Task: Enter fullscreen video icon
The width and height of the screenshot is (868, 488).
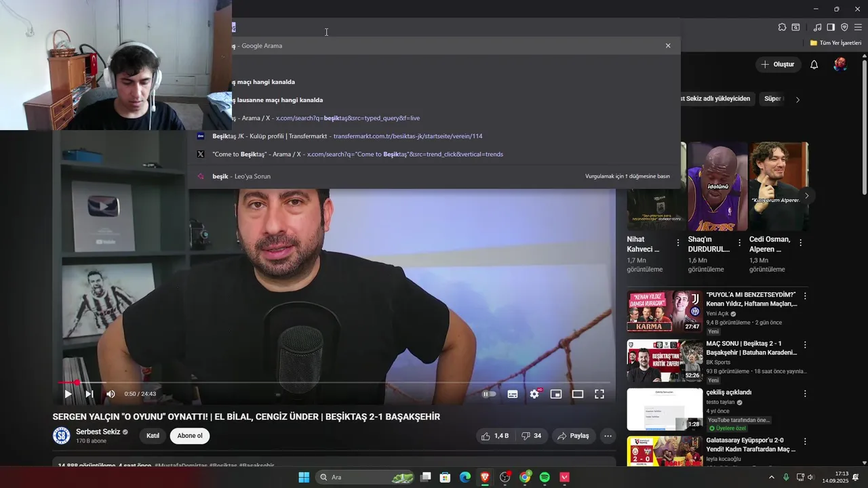Action: (599, 394)
